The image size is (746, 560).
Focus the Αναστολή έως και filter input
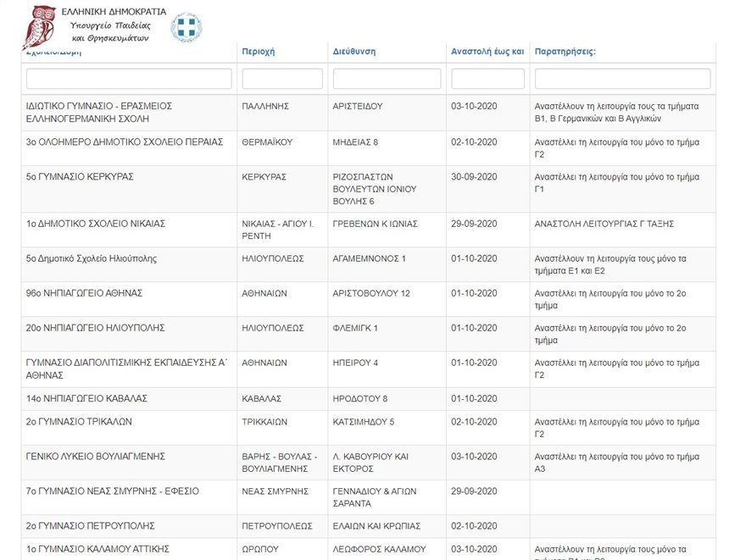click(x=487, y=79)
